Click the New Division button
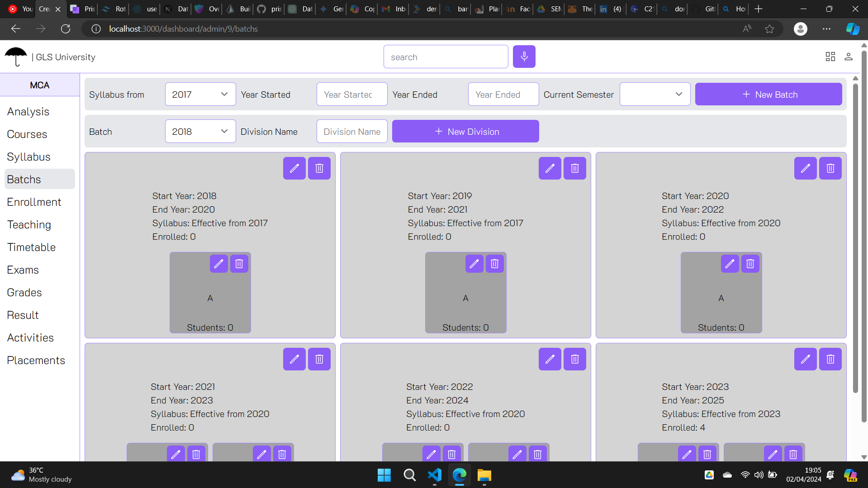This screenshot has width=868, height=488. pos(465,132)
